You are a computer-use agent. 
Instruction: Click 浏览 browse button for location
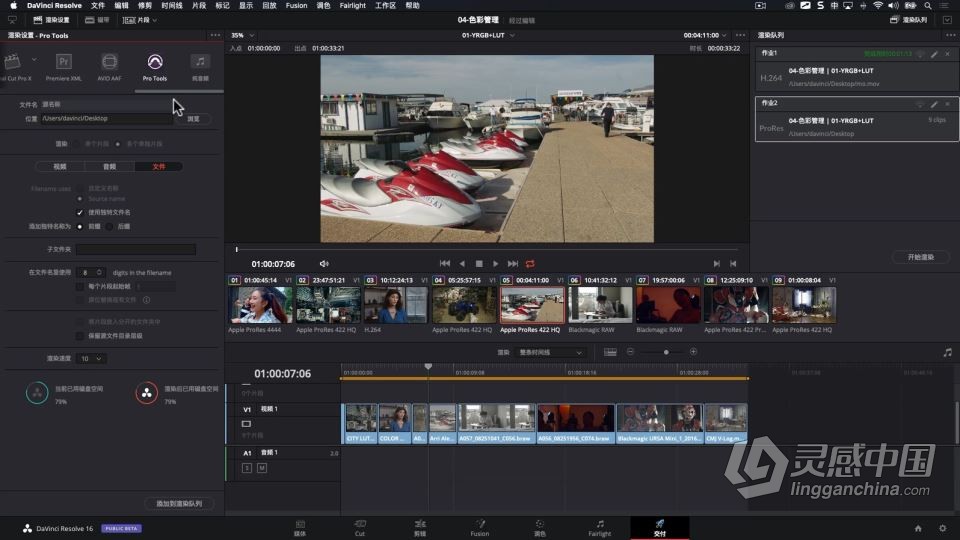click(193, 119)
